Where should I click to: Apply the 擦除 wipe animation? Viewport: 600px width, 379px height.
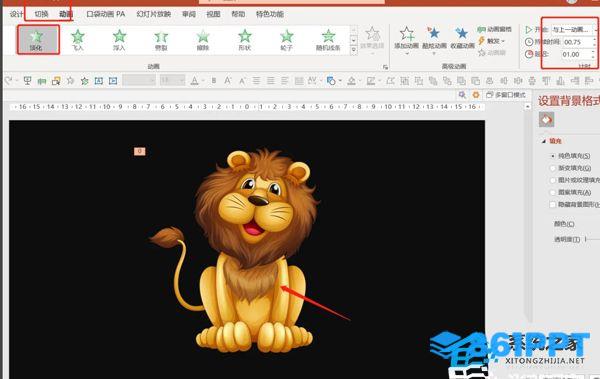[203, 40]
